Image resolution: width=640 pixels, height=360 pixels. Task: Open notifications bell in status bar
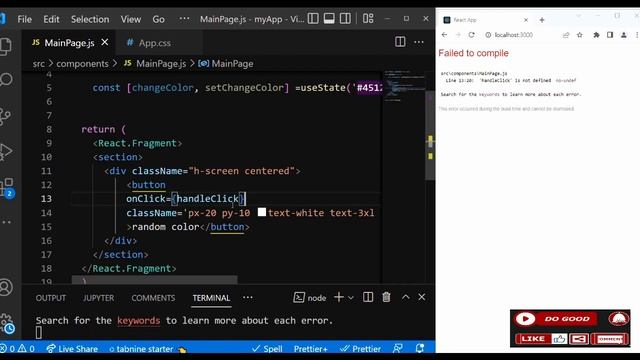tap(420, 348)
